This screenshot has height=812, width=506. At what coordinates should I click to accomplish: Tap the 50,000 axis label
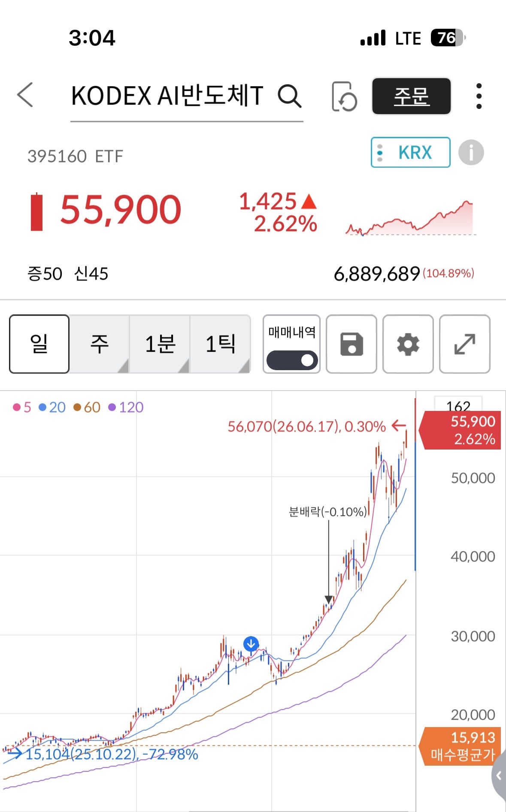click(x=473, y=478)
